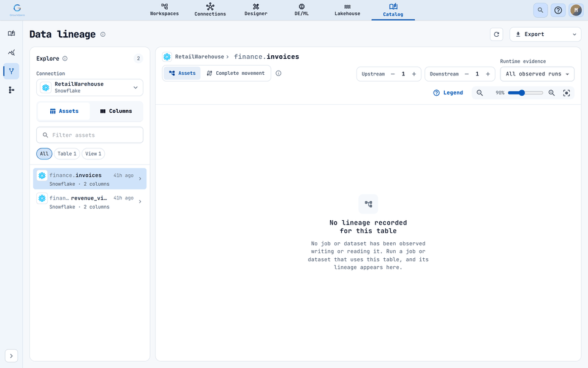Open the global search icon
Screen dimensions: 588x368
540,10
